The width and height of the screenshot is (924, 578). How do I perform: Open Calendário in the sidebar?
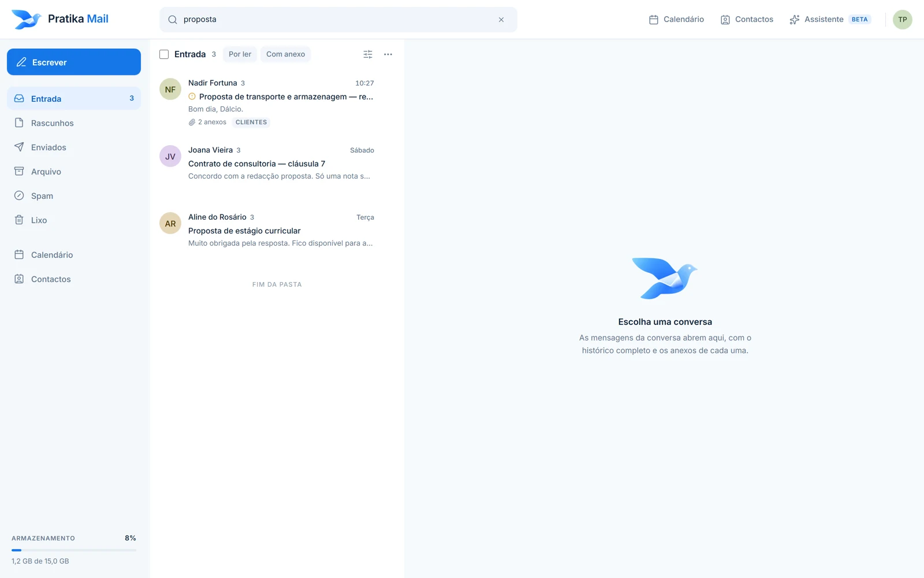[74, 254]
